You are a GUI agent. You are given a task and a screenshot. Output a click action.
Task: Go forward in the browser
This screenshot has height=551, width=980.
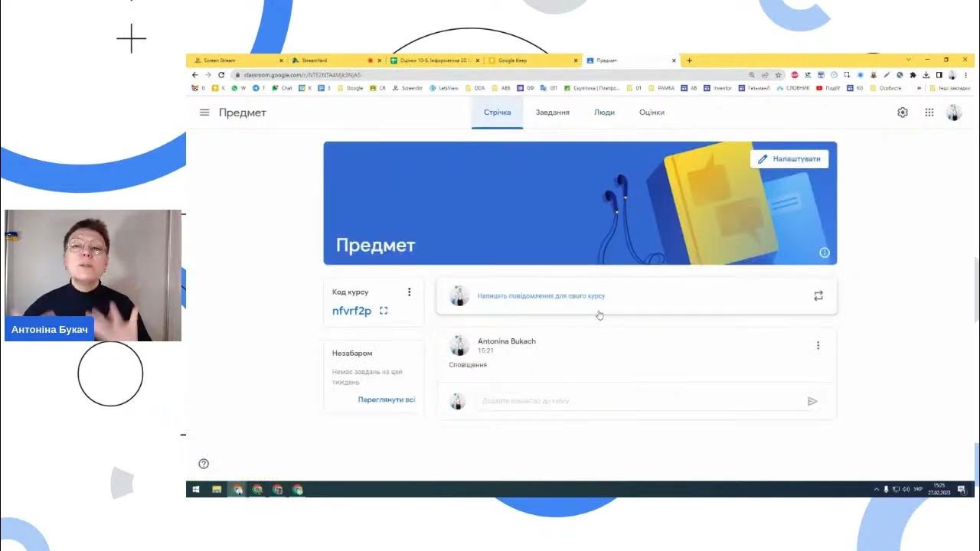point(207,75)
